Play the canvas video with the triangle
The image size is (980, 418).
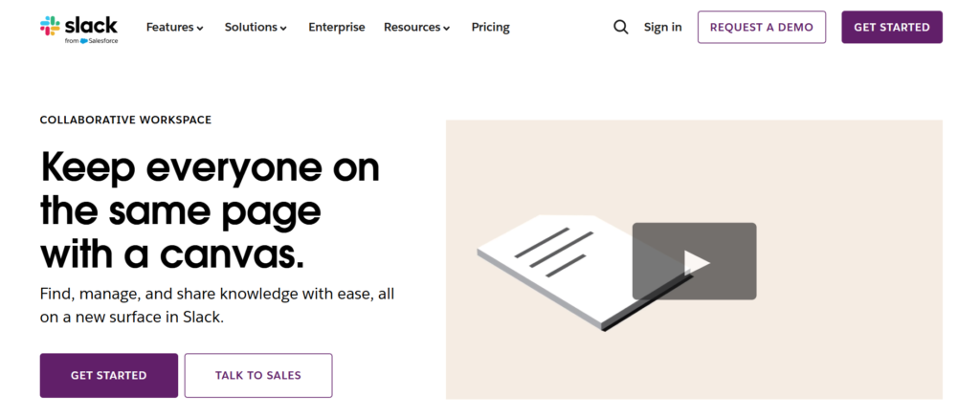pos(695,261)
